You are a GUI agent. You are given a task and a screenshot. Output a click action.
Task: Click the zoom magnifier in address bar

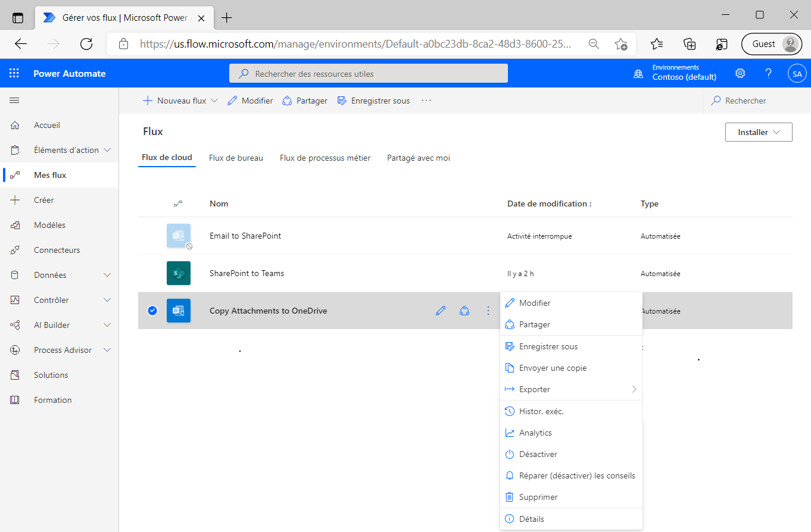[594, 44]
